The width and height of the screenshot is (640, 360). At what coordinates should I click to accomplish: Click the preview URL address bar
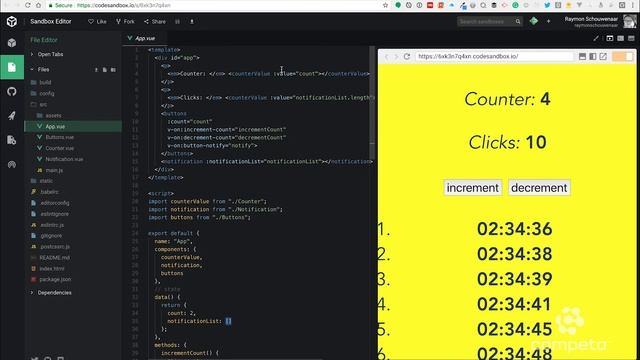[494, 56]
